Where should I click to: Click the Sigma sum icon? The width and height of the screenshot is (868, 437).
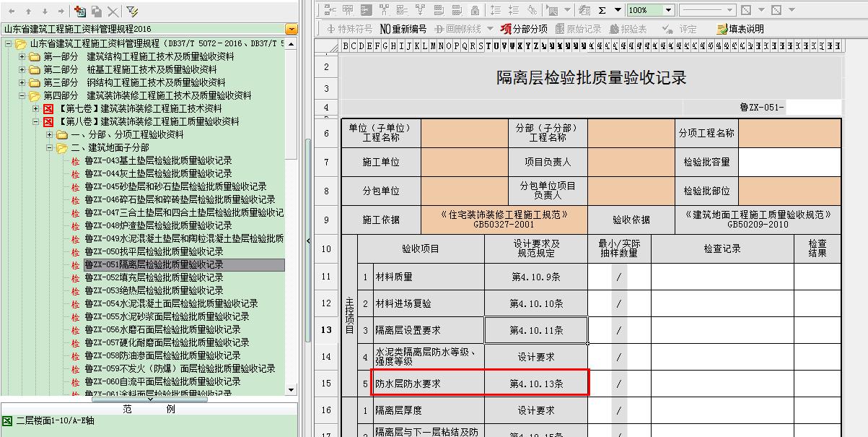[x=602, y=10]
